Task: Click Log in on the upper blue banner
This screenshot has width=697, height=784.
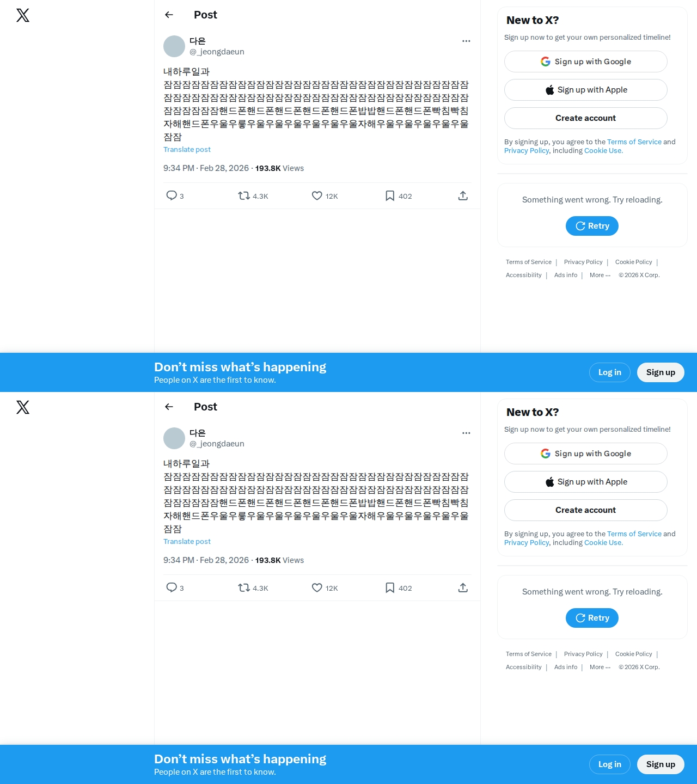Action: tap(610, 372)
